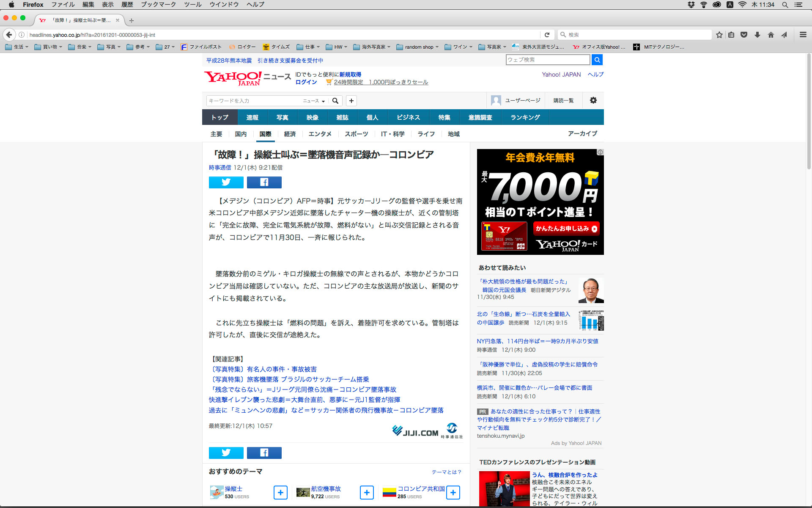Bookmark page using the star icon
Screen dimensions: 812x508
tap(719, 35)
